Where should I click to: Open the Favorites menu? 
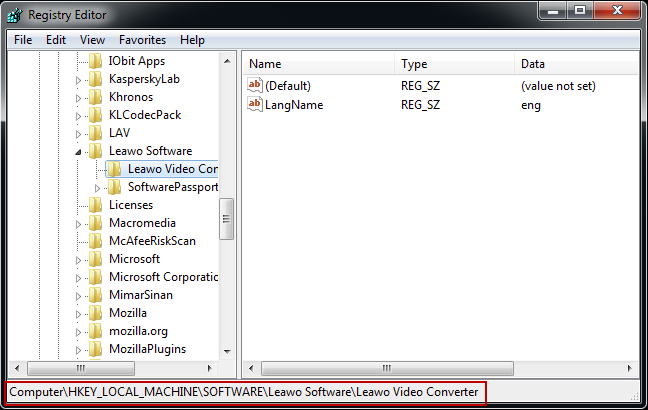point(142,40)
